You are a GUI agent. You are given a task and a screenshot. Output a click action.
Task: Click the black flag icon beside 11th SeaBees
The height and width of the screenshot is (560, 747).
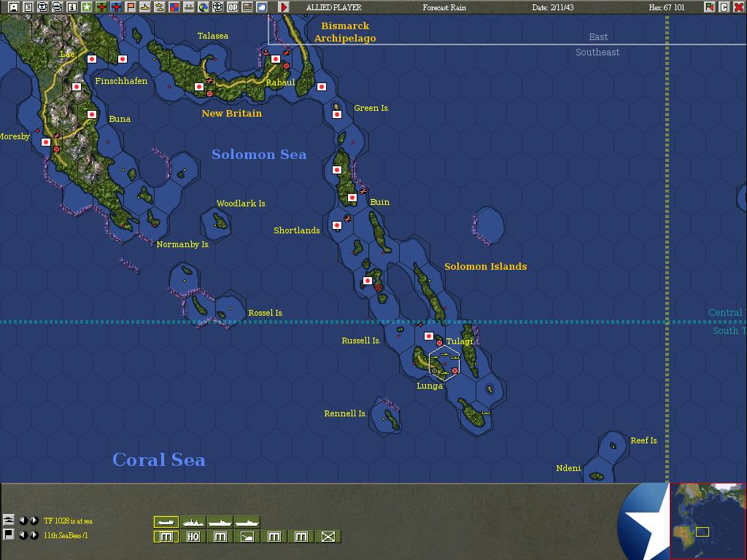[8, 534]
